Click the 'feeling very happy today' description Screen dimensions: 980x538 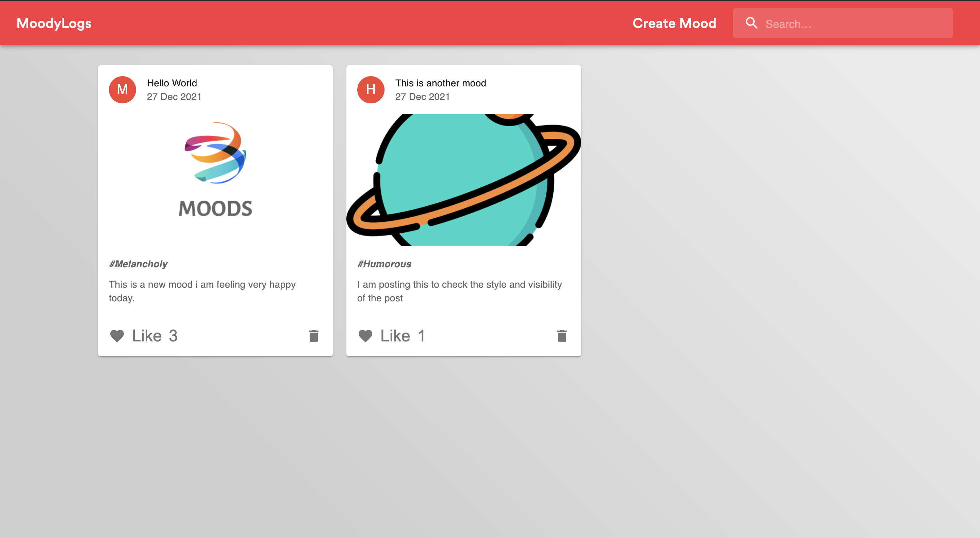point(202,291)
